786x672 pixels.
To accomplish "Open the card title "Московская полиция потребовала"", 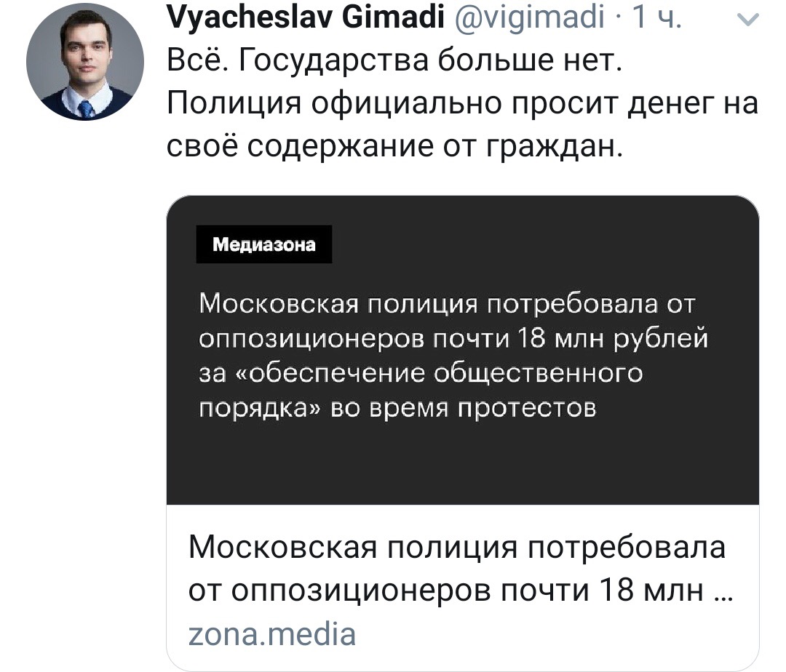I will [x=457, y=547].
